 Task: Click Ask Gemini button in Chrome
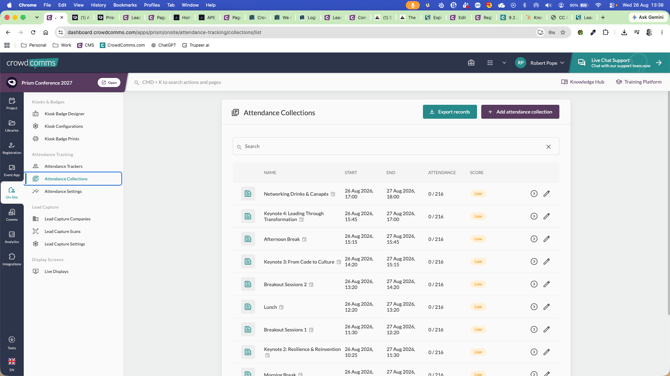click(648, 18)
